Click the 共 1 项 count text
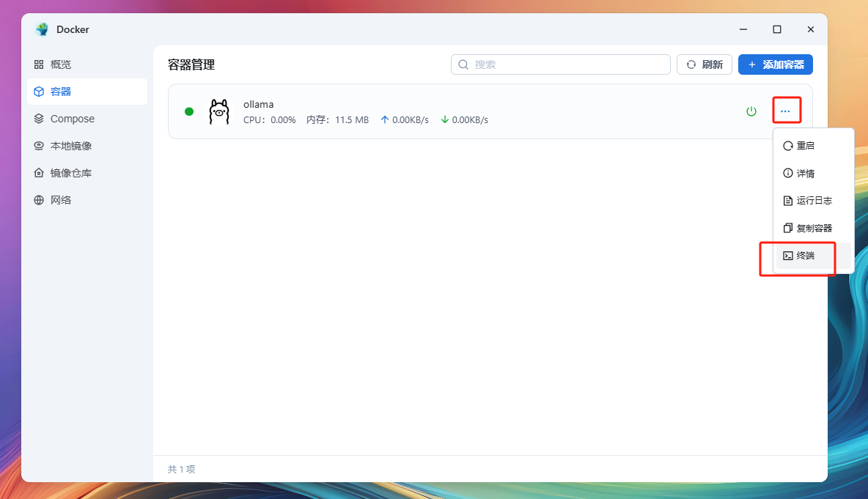 [182, 469]
